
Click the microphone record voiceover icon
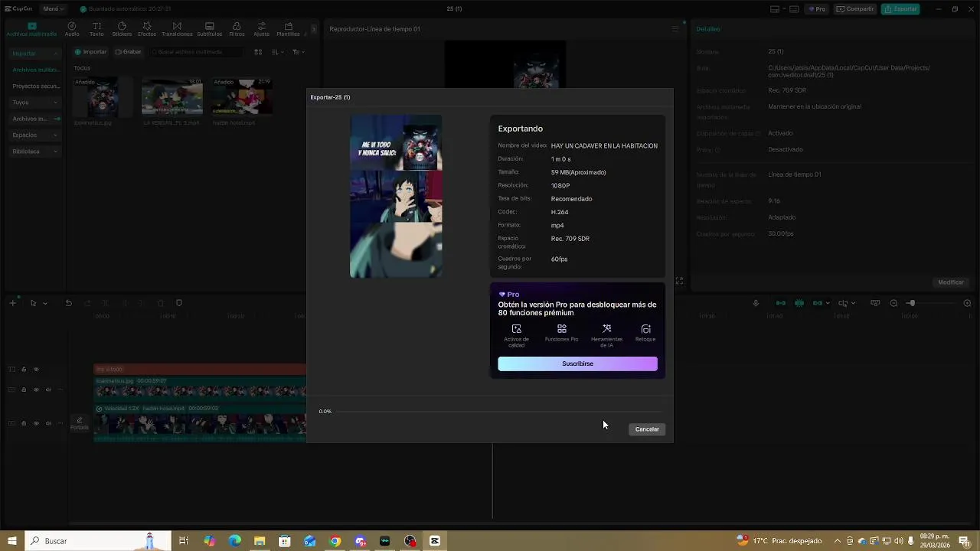pos(756,303)
